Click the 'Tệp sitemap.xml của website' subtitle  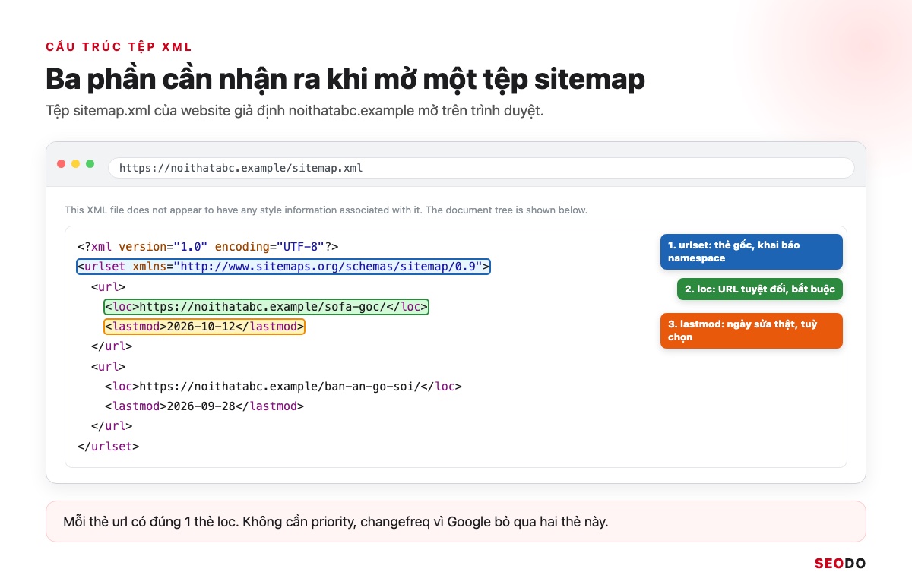tap(295, 111)
